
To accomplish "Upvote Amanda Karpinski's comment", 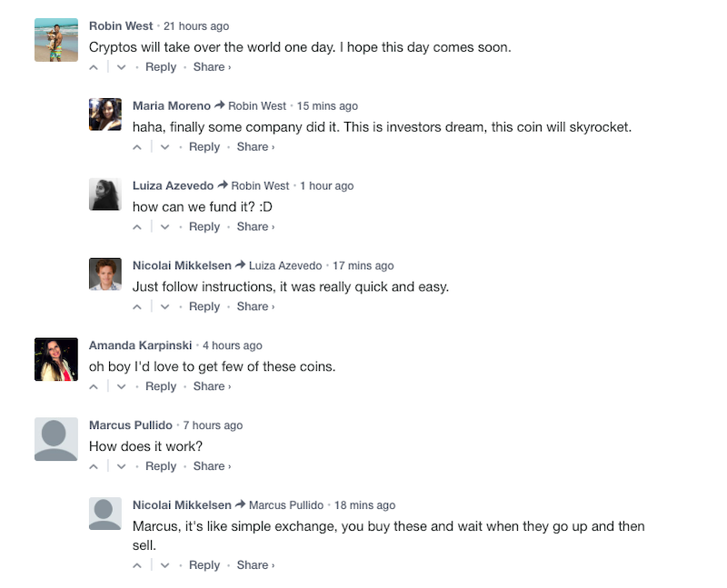I will [x=94, y=387].
